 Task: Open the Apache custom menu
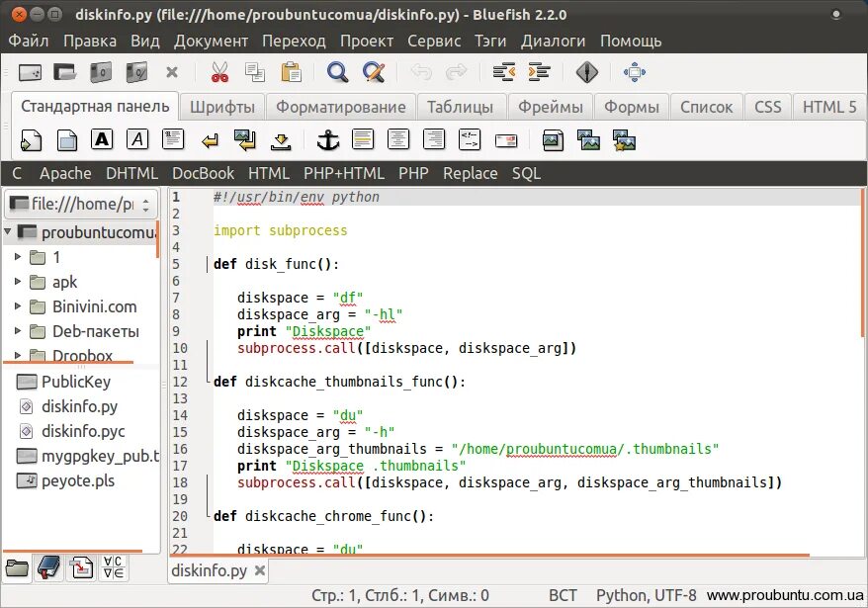tap(65, 173)
